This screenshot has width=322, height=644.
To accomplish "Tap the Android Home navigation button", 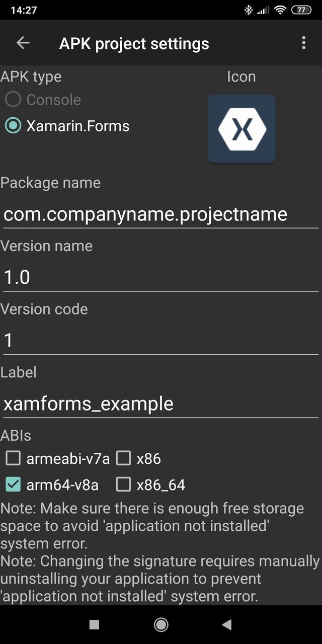I will click(x=161, y=624).
